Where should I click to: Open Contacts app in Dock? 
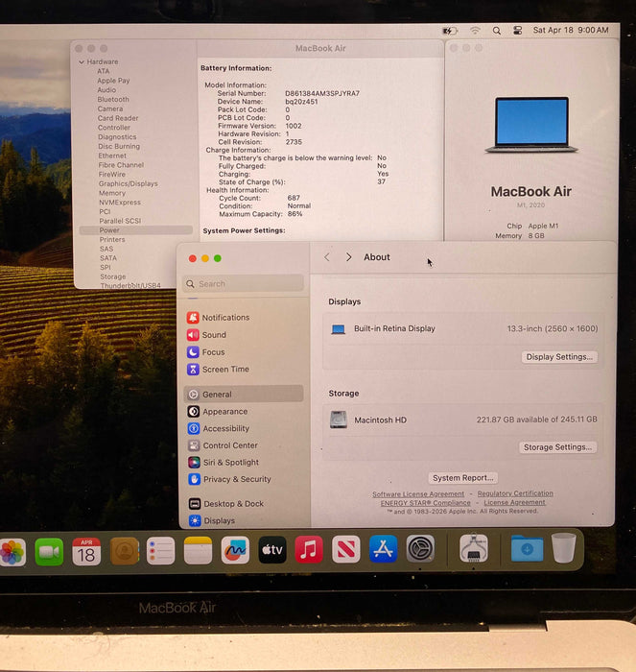tap(124, 551)
